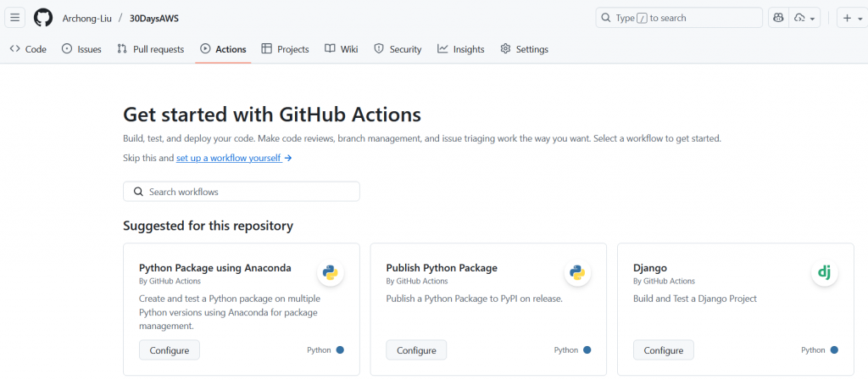This screenshot has height=380, width=868.
Task: Go to the Issues tab
Action: coord(81,49)
